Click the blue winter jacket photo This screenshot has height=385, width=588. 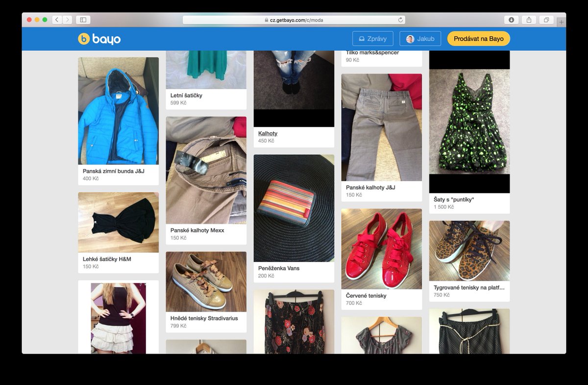[x=118, y=111]
